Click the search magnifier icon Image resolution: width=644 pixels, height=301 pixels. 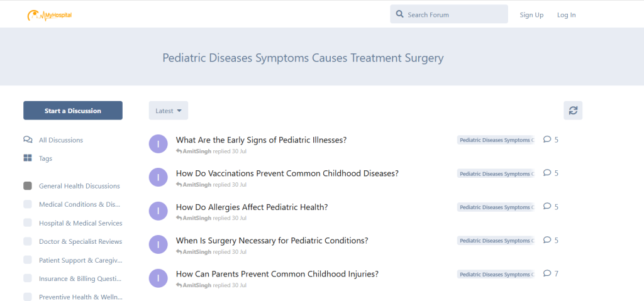(x=399, y=14)
